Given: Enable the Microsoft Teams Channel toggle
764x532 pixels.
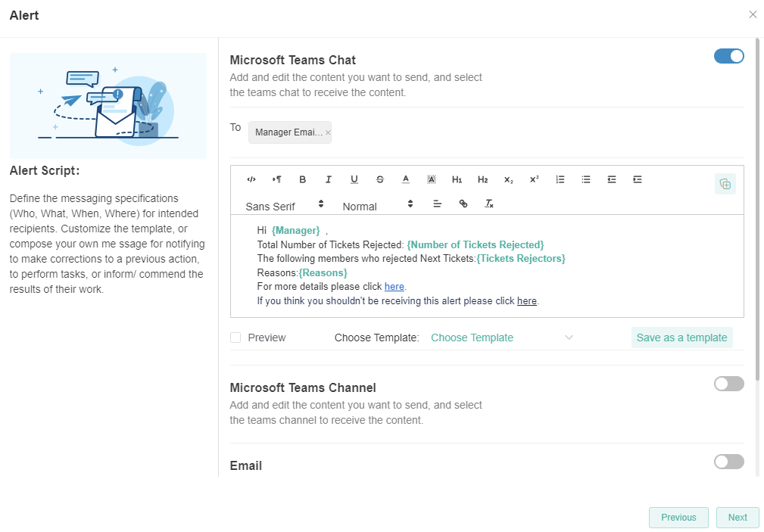Looking at the screenshot, I should pyautogui.click(x=728, y=384).
